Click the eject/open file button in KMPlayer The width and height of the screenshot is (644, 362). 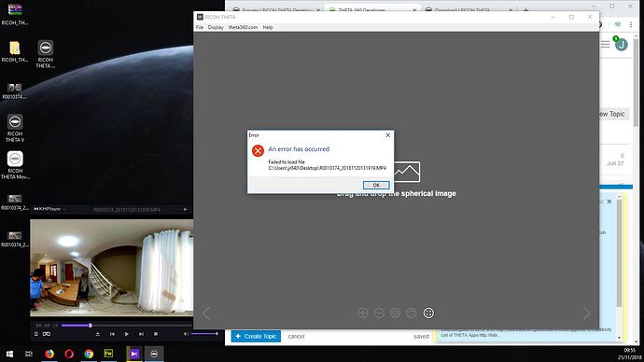pos(97,334)
